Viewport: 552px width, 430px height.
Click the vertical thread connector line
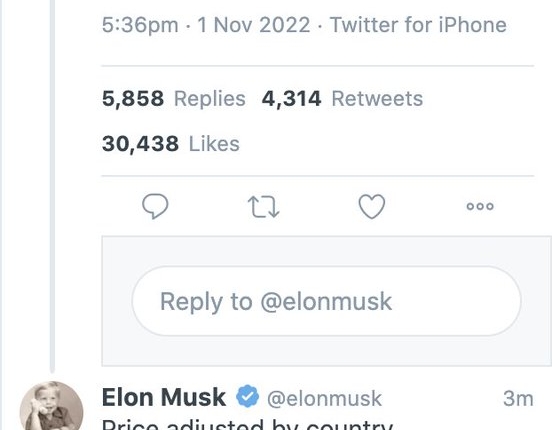coord(52,186)
